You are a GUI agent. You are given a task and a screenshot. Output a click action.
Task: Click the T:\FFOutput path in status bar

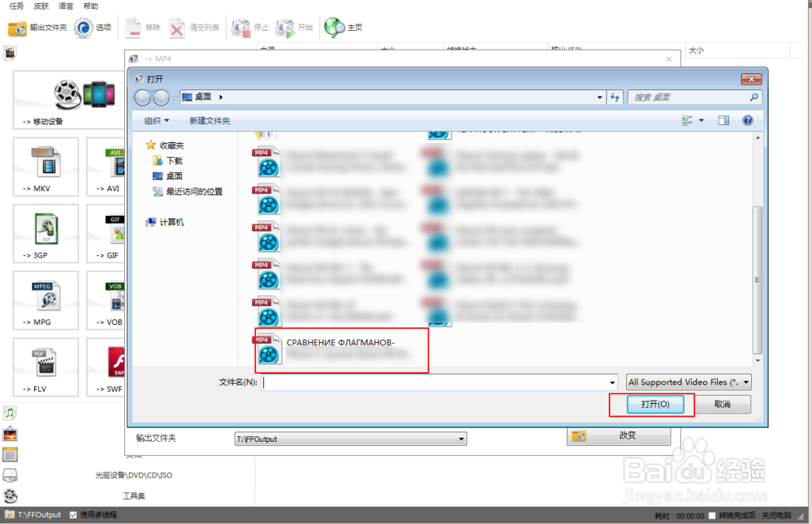(x=39, y=515)
